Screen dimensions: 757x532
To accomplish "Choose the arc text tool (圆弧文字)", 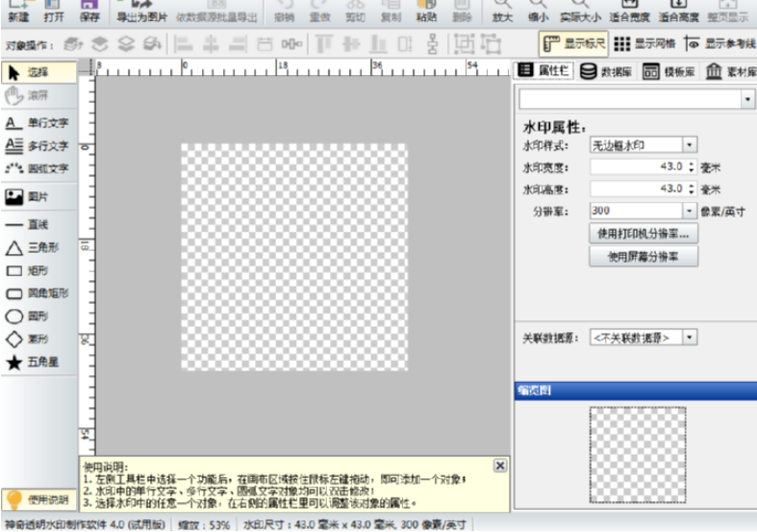I will [38, 168].
